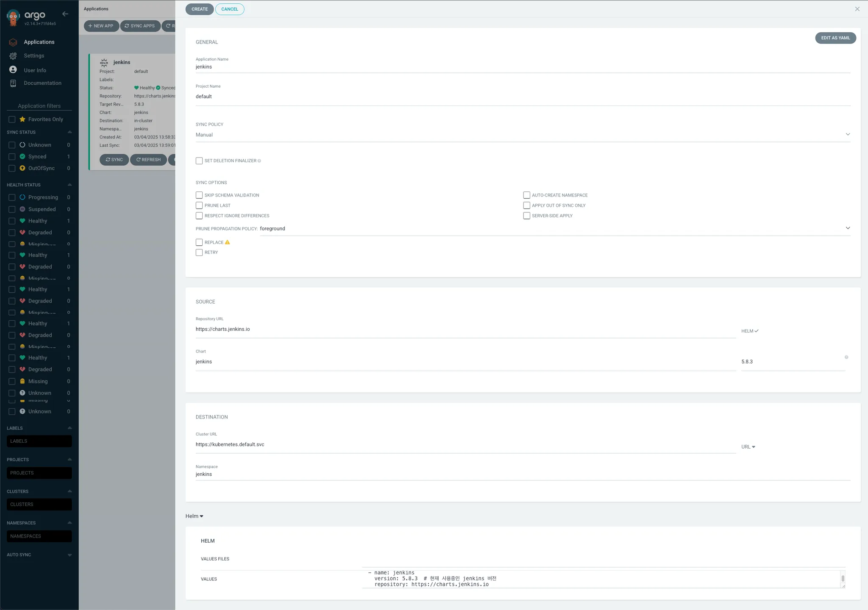Collapse the Sync Status filter section
The height and width of the screenshot is (610, 868).
point(70,132)
